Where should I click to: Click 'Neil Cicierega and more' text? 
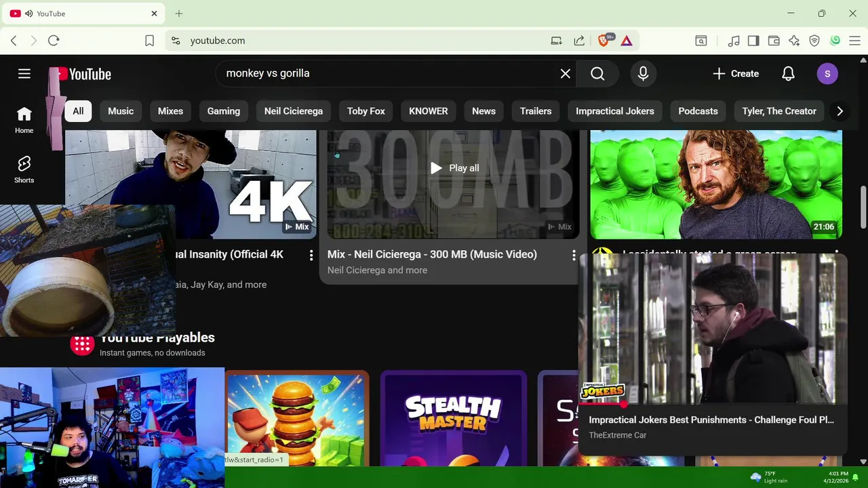point(377,270)
